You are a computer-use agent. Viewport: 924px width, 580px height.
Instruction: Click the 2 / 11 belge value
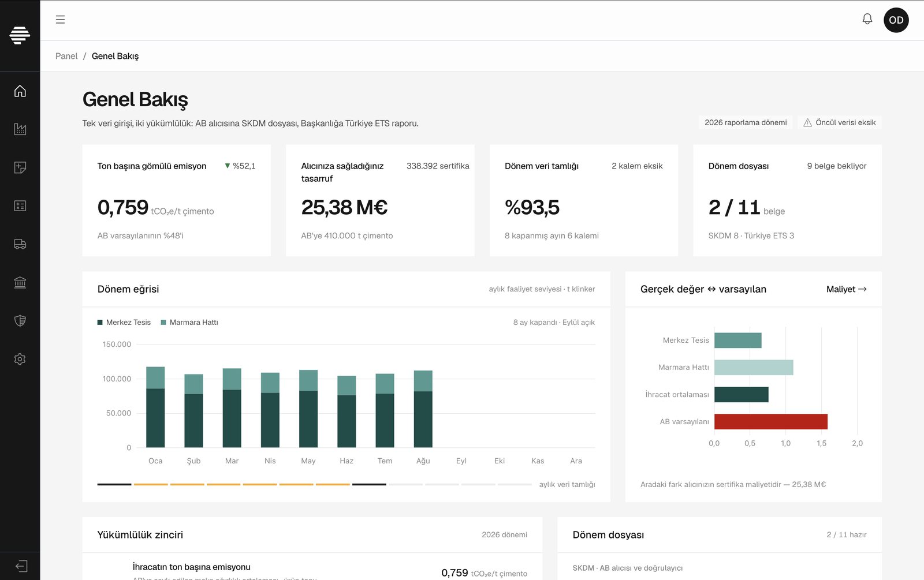coord(746,208)
